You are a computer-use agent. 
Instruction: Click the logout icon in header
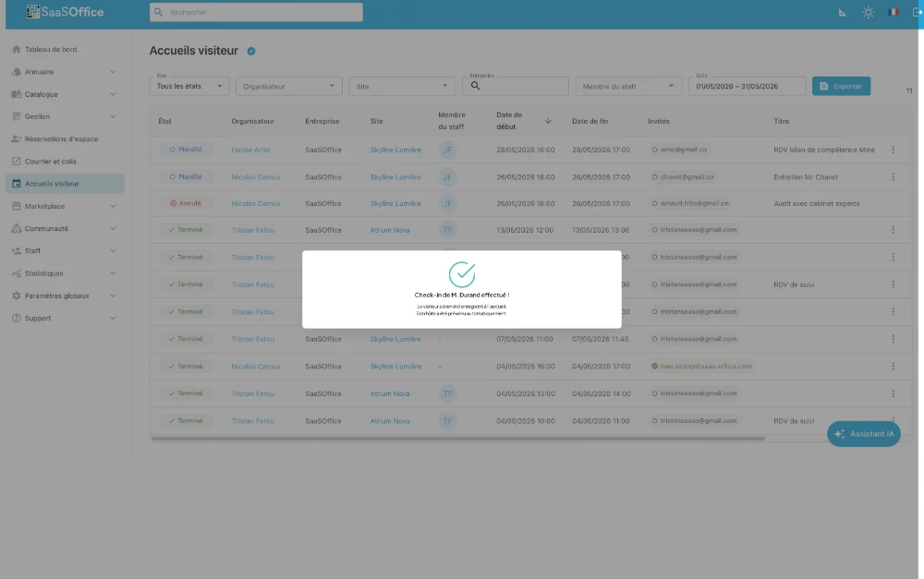coord(917,12)
